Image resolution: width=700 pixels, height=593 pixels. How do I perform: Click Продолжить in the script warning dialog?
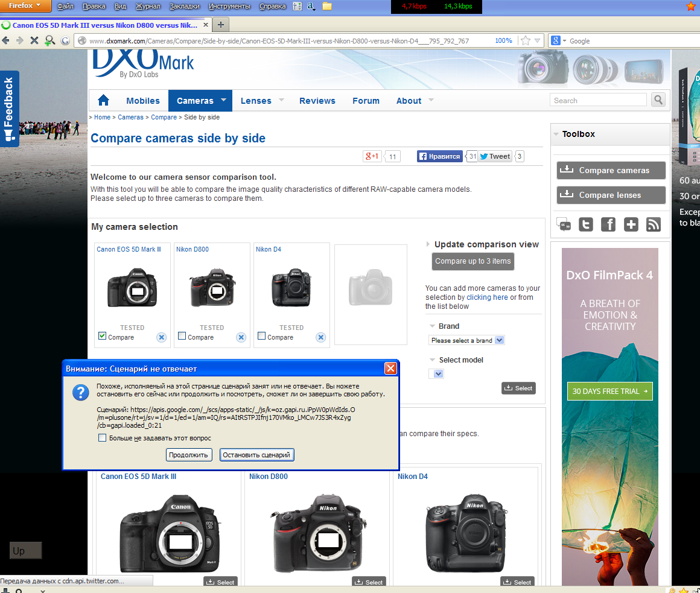(x=188, y=455)
